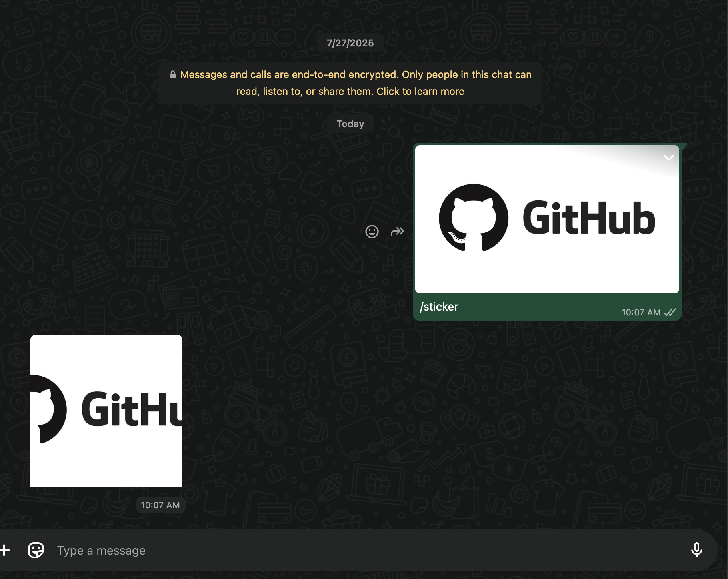This screenshot has height=579, width=728.
Task: Start recording a voice message
Action: tap(696, 550)
